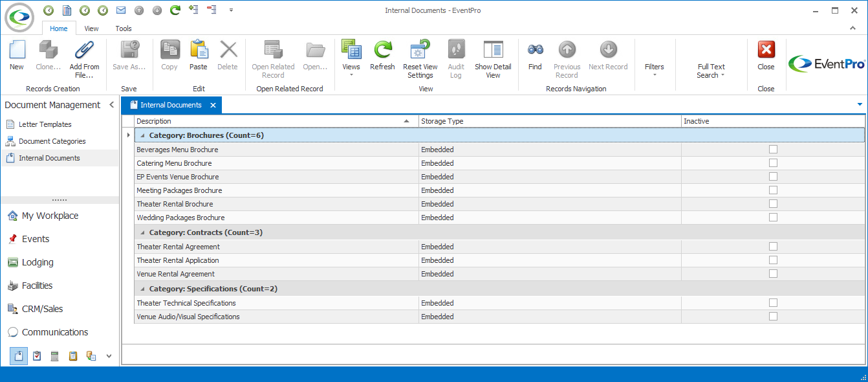
Task: Click the Previous Record arrow icon
Action: coord(567,50)
